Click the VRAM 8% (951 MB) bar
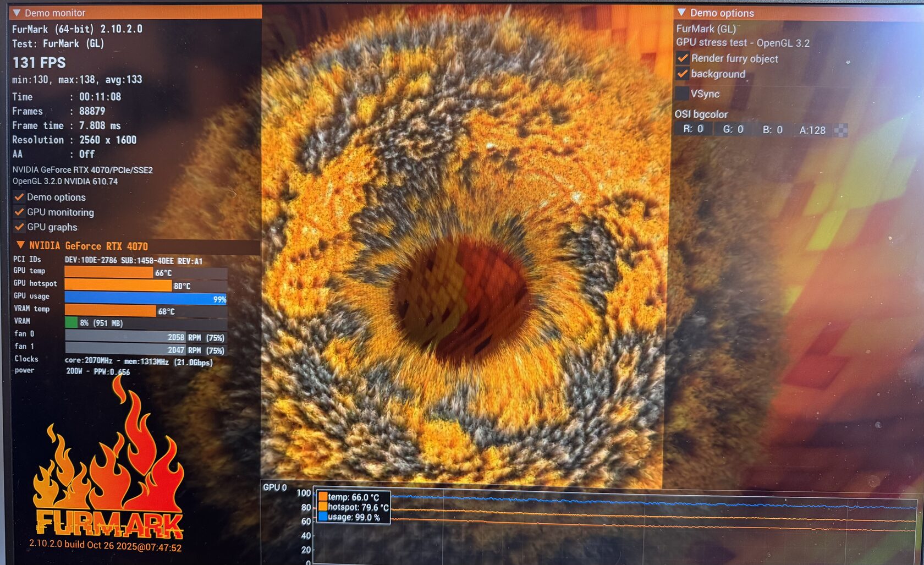This screenshot has width=924, height=565. (x=146, y=323)
